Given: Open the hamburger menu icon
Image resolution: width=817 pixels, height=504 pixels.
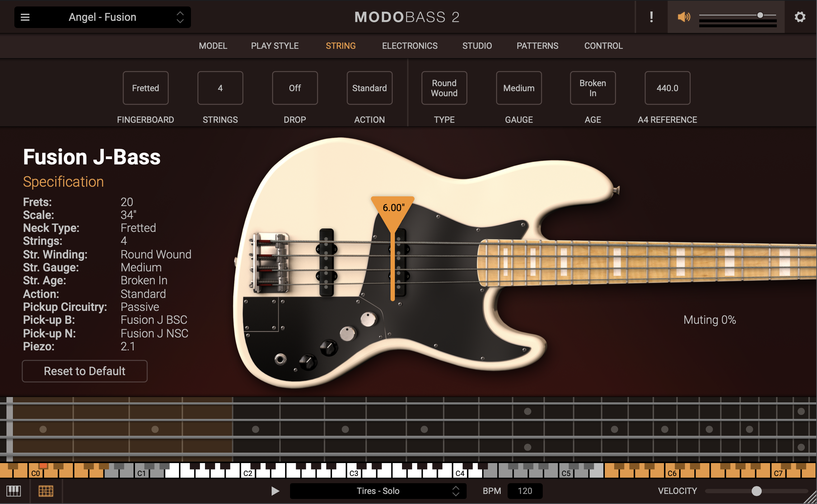Looking at the screenshot, I should [x=25, y=17].
